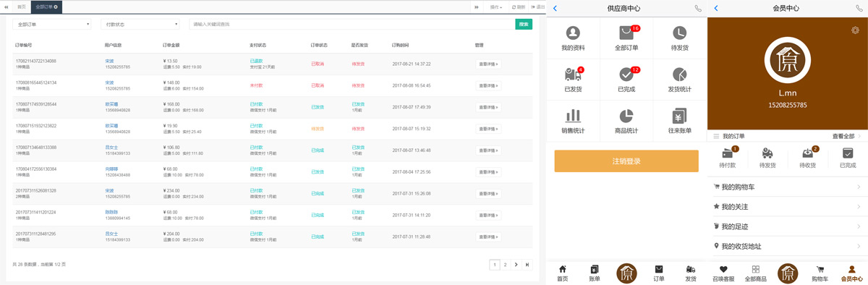Tap 首页 home icon in supplier bottom bar
The width and height of the screenshot is (868, 285).
[x=563, y=273]
